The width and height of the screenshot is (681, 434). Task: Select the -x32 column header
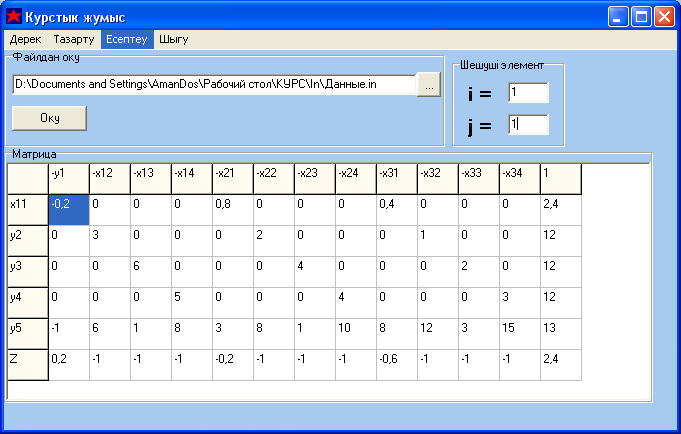(x=438, y=179)
